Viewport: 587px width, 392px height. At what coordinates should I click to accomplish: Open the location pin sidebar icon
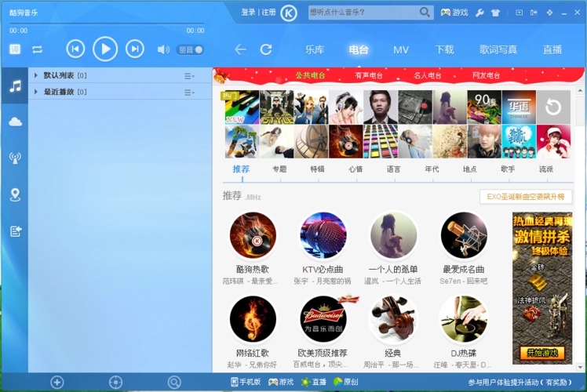pos(15,194)
